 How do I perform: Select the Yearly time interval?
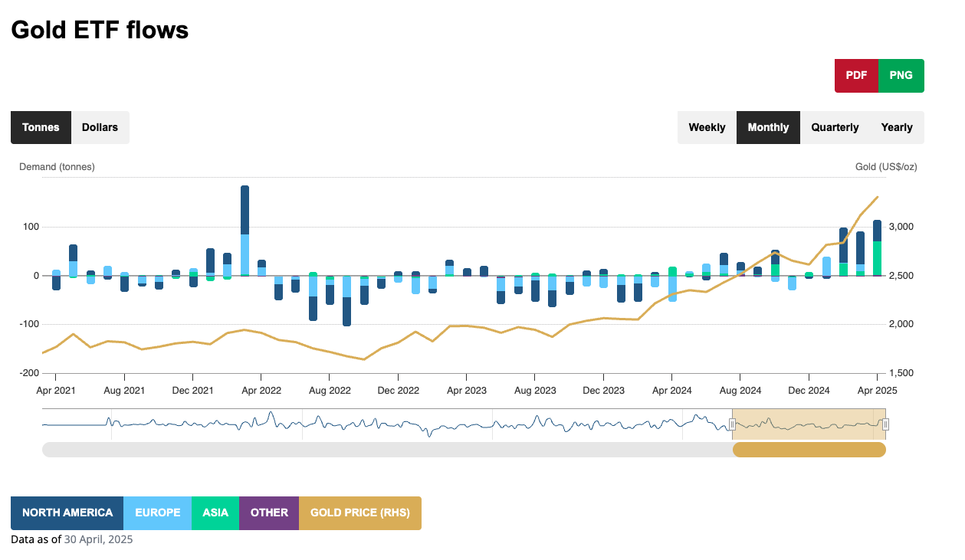[897, 127]
